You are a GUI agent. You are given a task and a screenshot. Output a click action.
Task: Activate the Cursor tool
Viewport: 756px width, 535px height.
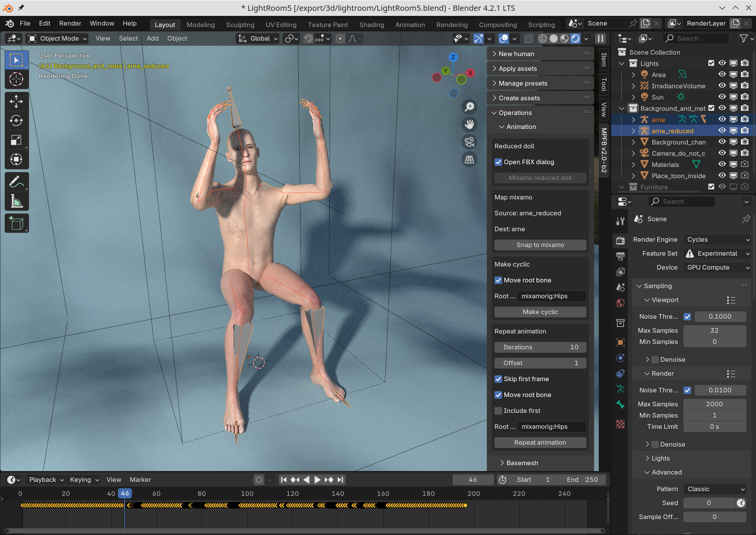pyautogui.click(x=16, y=79)
